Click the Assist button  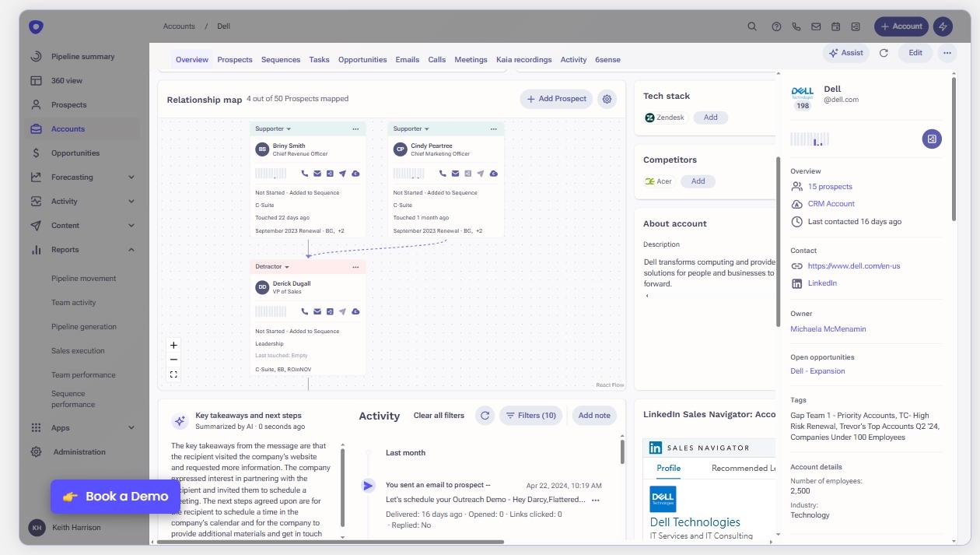846,53
